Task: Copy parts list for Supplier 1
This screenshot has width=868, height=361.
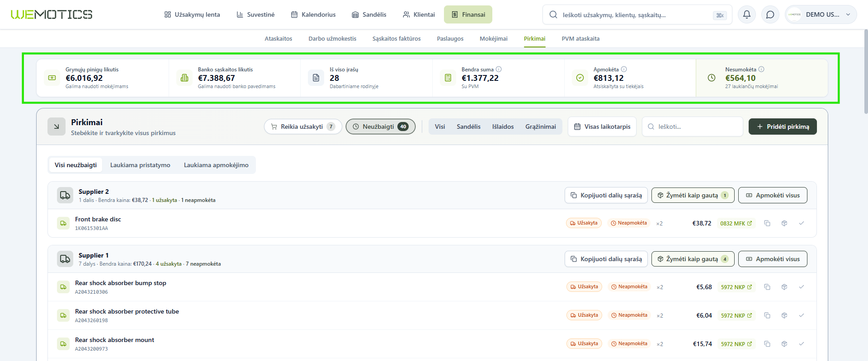Action: 606,259
